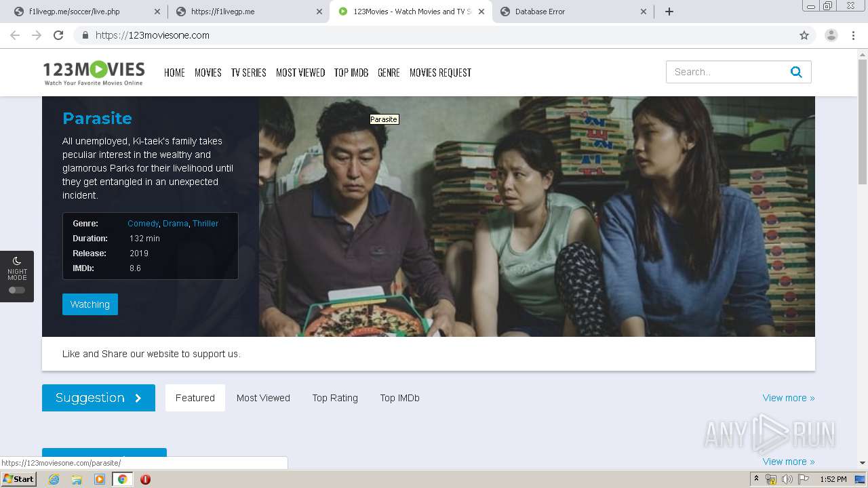The height and width of the screenshot is (488, 868).
Task: Select the Featured suggestion tab
Action: [195, 398]
